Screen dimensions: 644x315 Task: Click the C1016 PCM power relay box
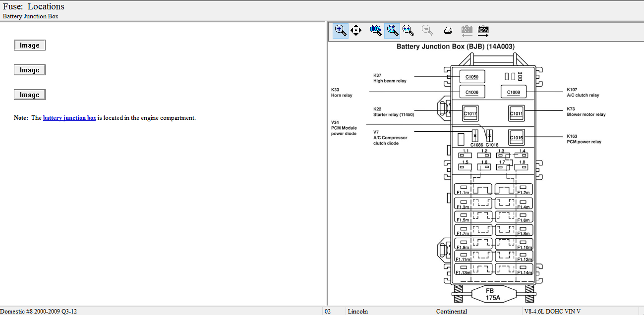(517, 137)
